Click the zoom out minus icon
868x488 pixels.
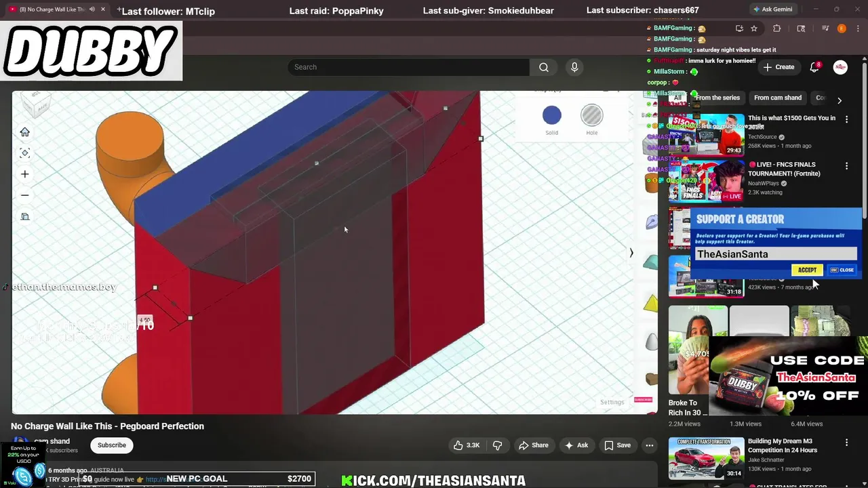tap(24, 195)
